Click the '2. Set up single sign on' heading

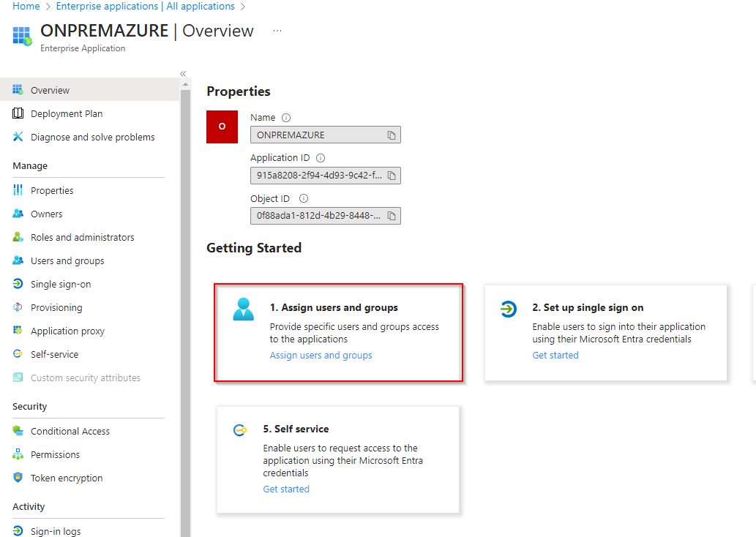coord(588,307)
